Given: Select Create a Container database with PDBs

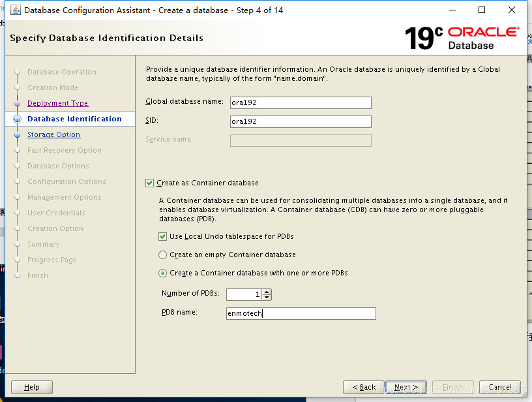Looking at the screenshot, I should (x=162, y=273).
